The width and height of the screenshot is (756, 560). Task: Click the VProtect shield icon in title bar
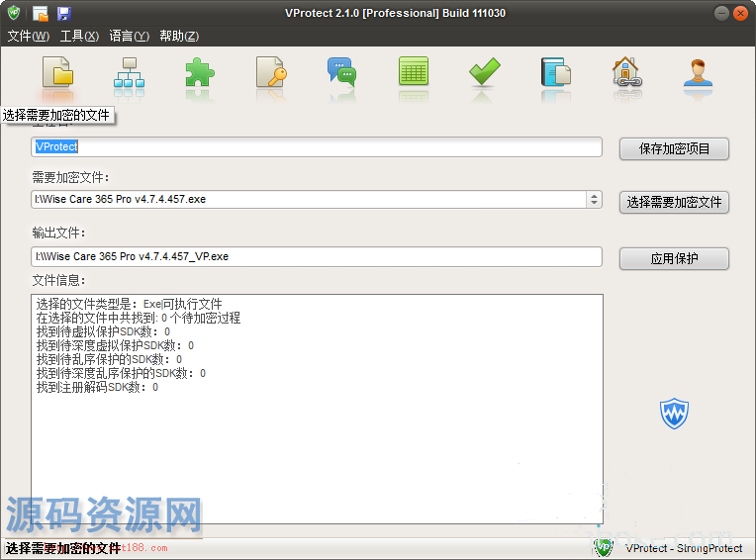(14, 13)
